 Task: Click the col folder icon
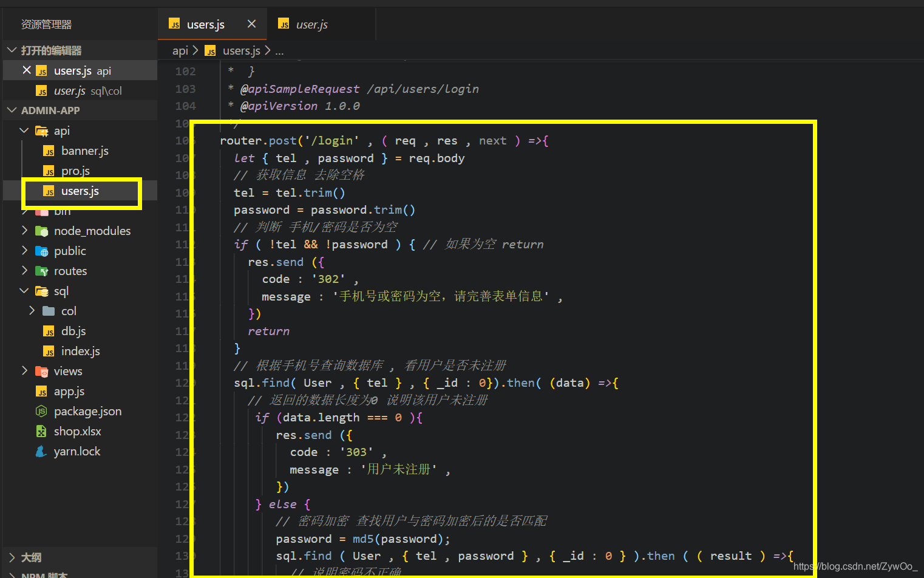click(49, 311)
